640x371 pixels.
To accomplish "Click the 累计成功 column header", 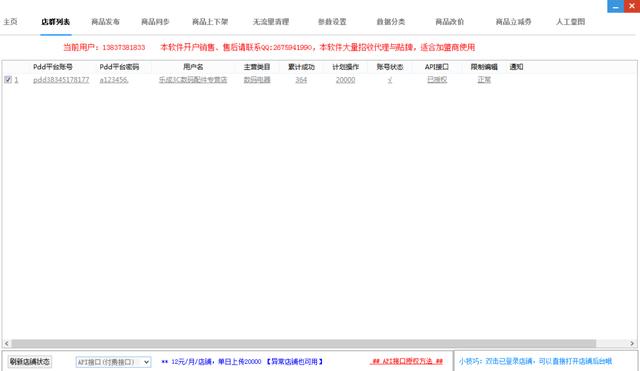I will pos(301,67).
